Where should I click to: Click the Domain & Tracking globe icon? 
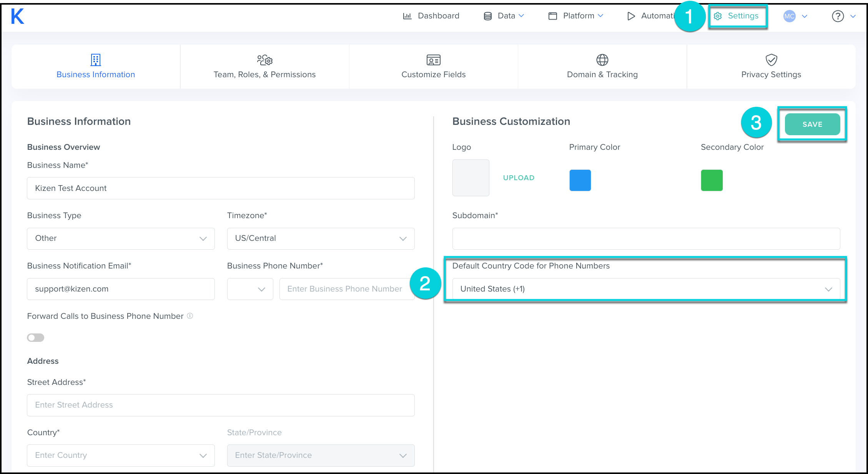(602, 60)
